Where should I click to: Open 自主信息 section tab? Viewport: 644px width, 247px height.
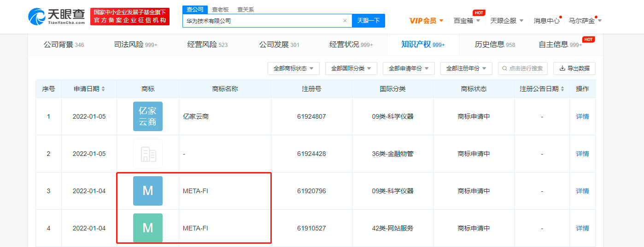[560, 45]
